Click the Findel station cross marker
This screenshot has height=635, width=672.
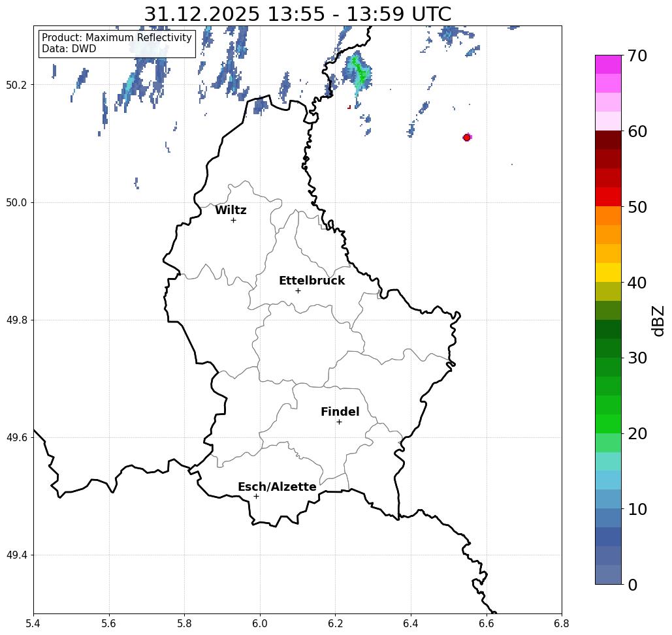point(339,422)
